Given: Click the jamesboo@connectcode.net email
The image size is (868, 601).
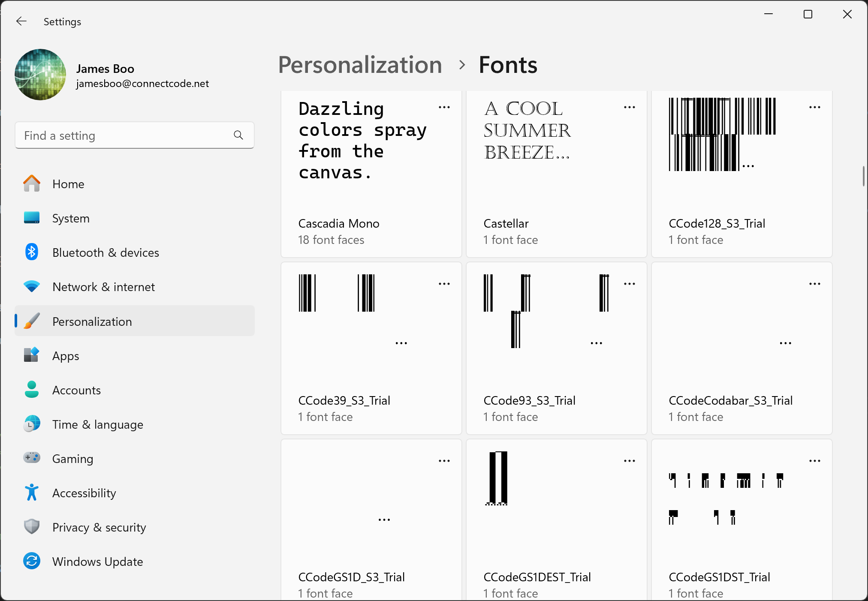Looking at the screenshot, I should (x=142, y=84).
